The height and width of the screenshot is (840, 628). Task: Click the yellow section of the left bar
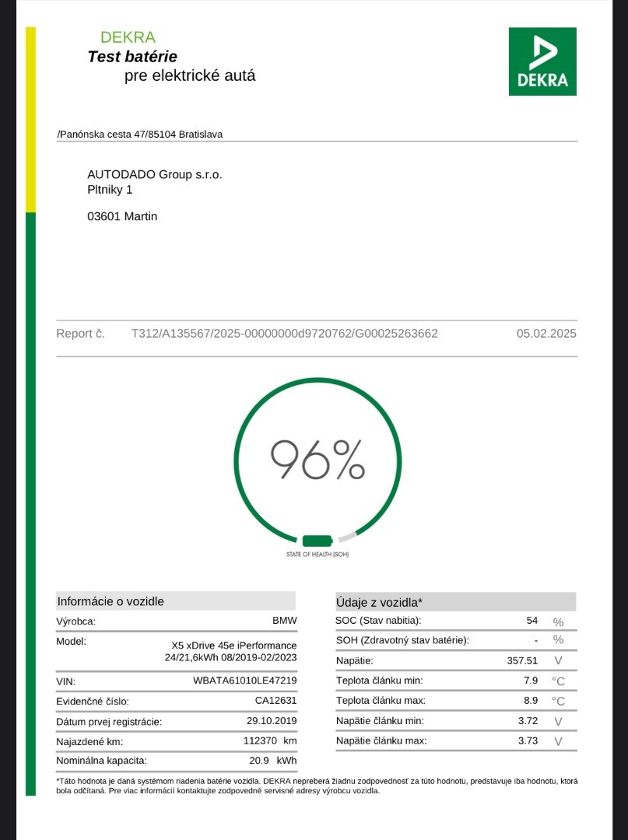(x=30, y=120)
